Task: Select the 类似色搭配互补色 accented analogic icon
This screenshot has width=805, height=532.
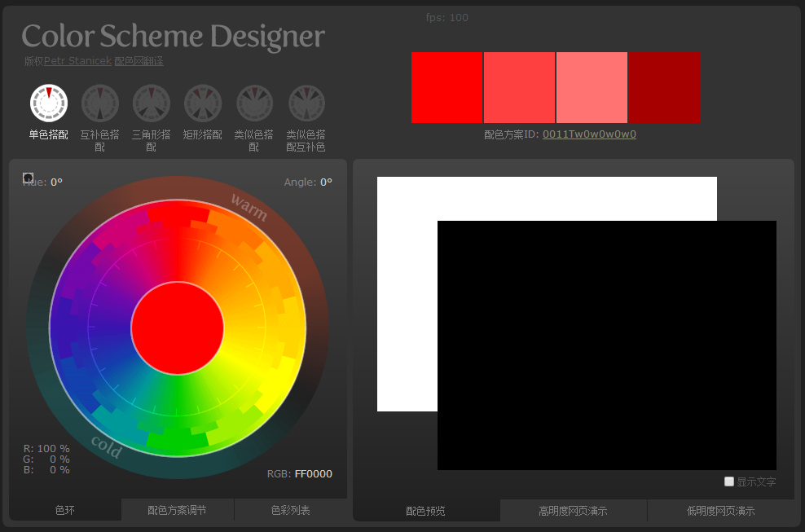Action: [x=306, y=103]
